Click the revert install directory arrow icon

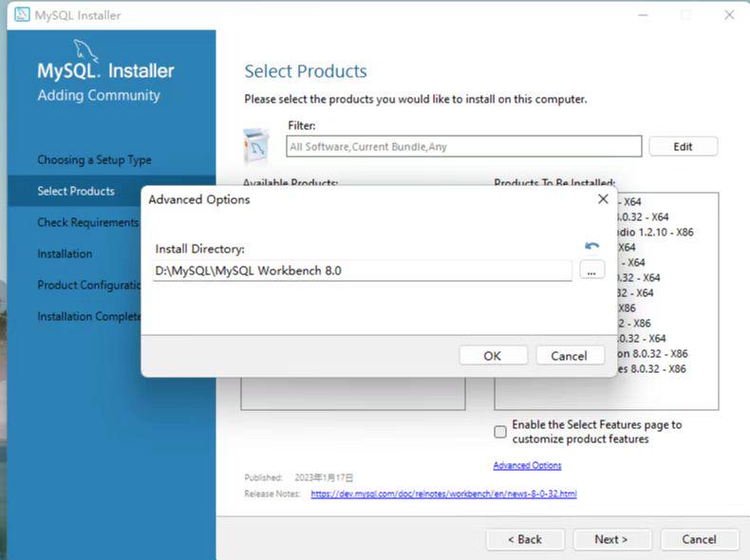(x=591, y=246)
